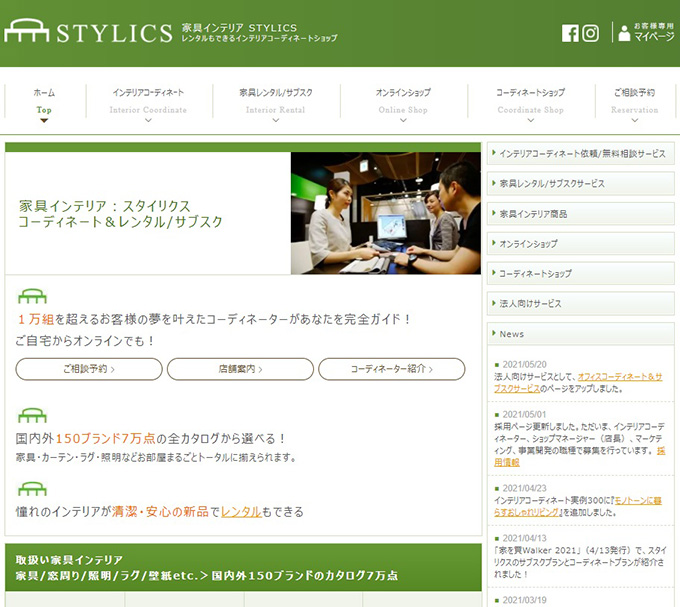Expand the chevron under Interior Rental
Viewport: 680px width, 607px height.
pyautogui.click(x=276, y=121)
